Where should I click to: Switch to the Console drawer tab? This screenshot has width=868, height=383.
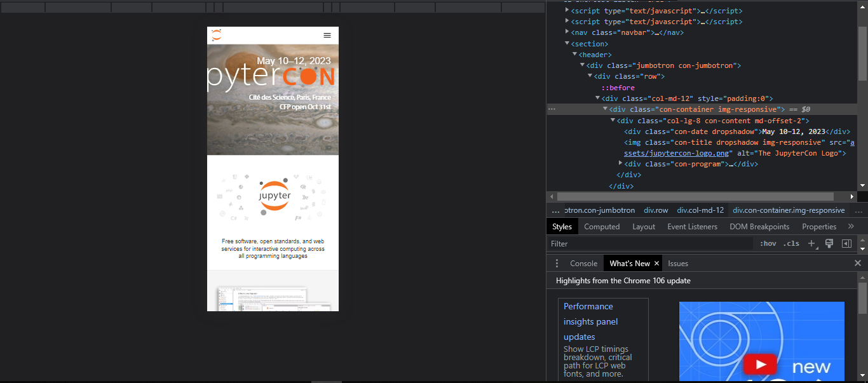pos(583,264)
